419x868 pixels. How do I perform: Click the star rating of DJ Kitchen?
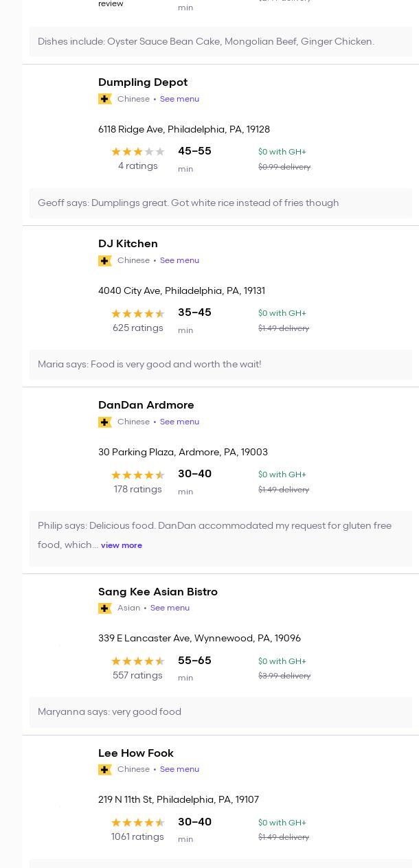[x=137, y=314]
